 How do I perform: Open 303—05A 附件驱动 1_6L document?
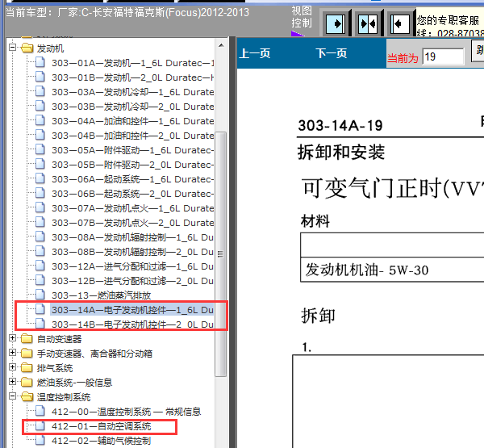pyautogui.click(x=133, y=150)
